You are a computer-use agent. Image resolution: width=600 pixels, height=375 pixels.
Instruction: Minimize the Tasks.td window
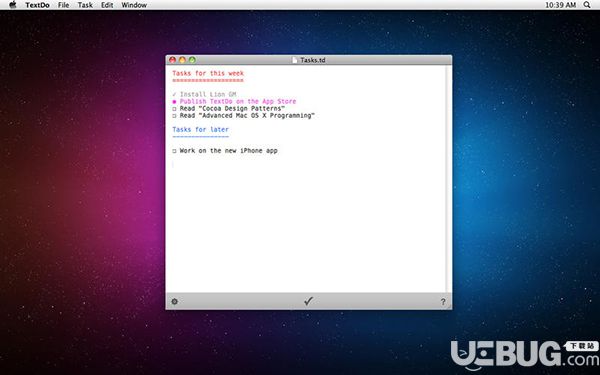(183, 60)
